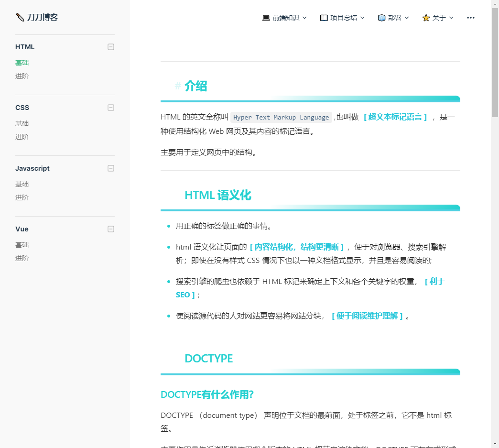Click the highlighted 超文本标记语言 text
499x448 pixels.
(x=395, y=117)
